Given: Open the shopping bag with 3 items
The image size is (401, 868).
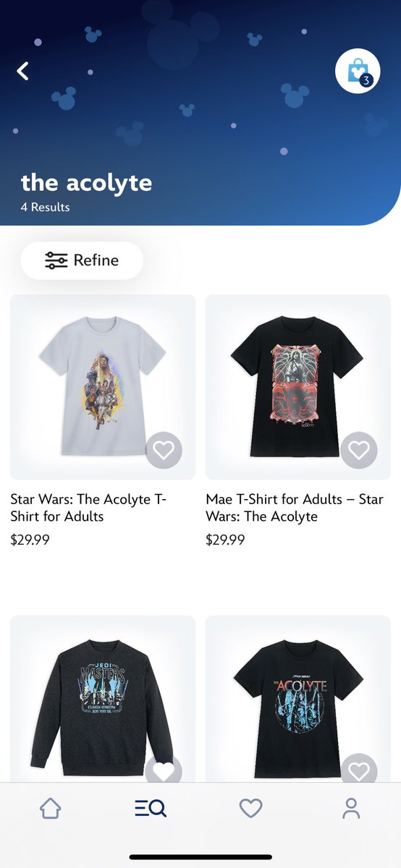Looking at the screenshot, I should click(x=358, y=71).
